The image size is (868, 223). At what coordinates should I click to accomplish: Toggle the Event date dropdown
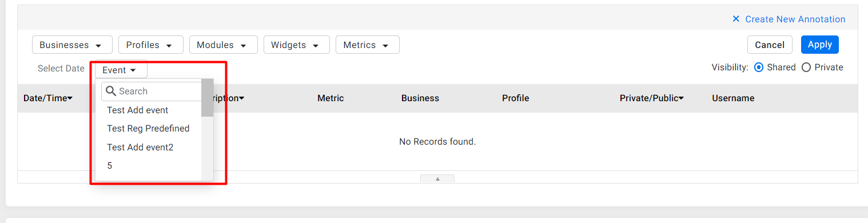(121, 70)
